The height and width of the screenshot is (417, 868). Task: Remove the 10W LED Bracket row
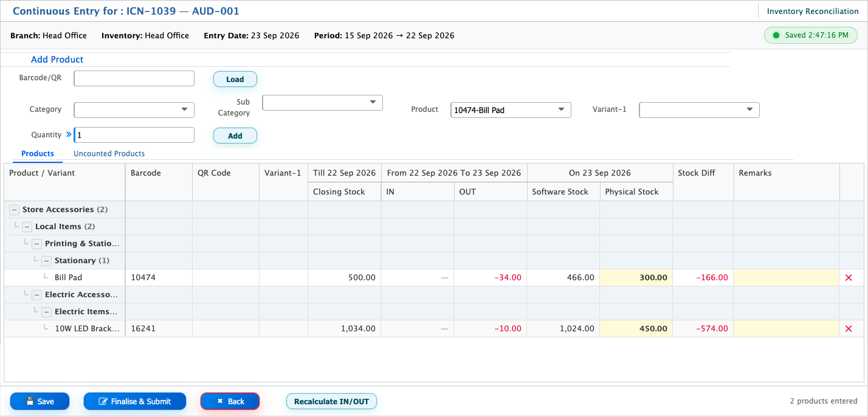click(849, 329)
